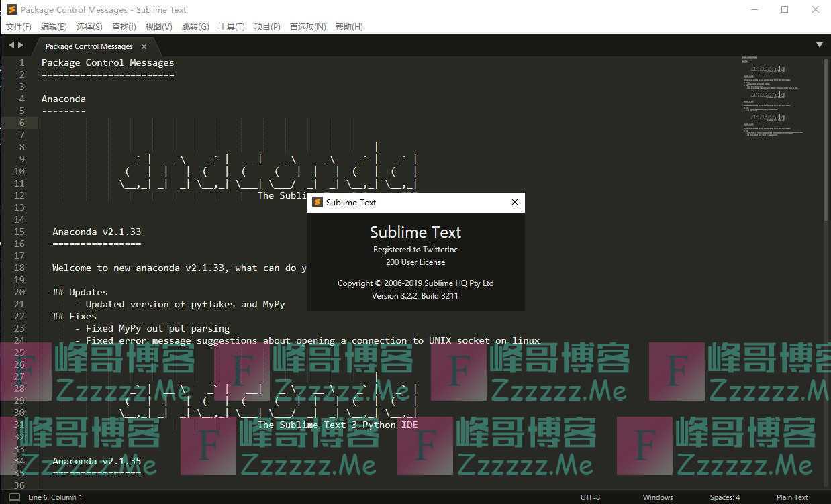The height and width of the screenshot is (504, 831).
Task: Click the Sublime Text icon in about dialog
Action: [x=317, y=202]
